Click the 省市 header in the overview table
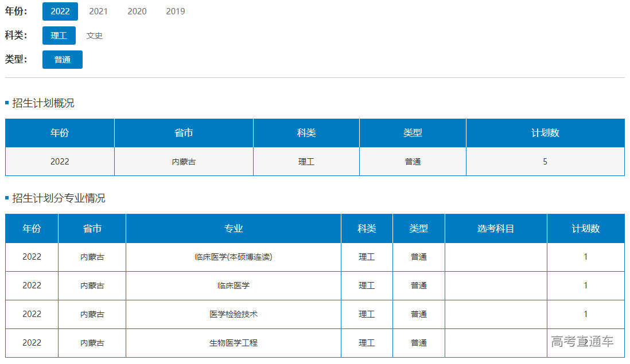The height and width of the screenshot is (364, 630). coord(184,133)
